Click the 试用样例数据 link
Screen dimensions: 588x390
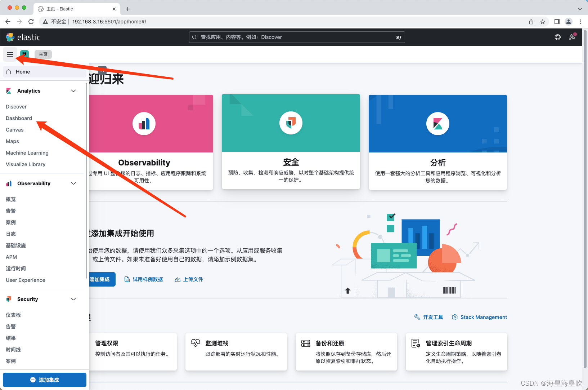pos(144,279)
